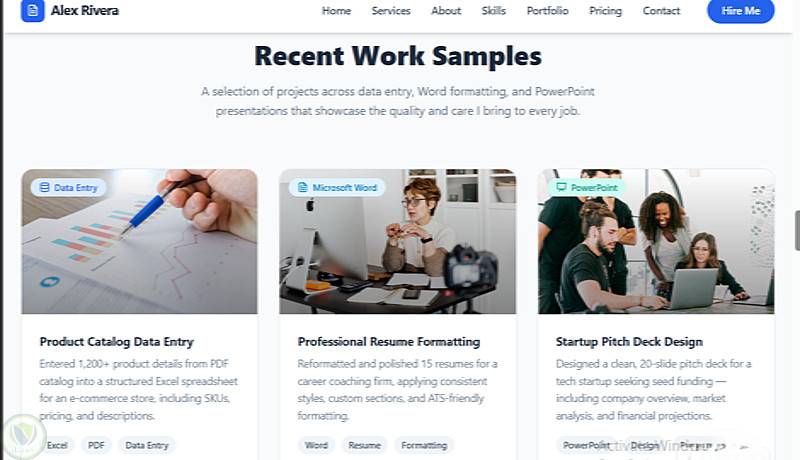Screen dimensions: 800x460
Task: Click the Alex Rivera brand name
Action: [x=85, y=11]
